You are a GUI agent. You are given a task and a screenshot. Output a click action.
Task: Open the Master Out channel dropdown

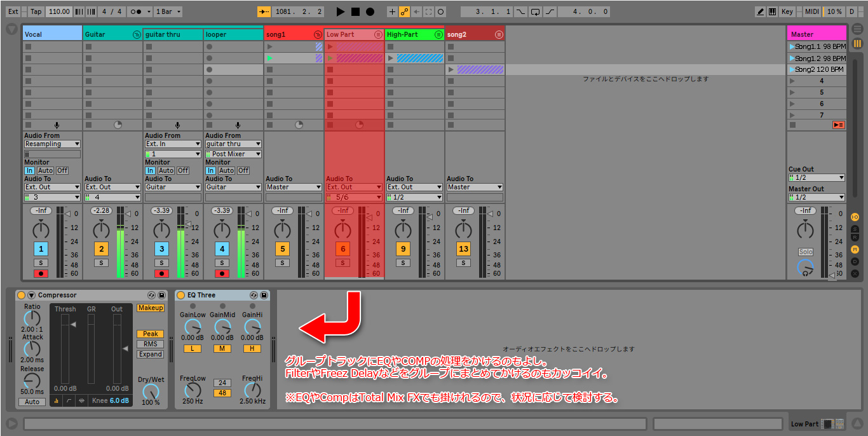tap(817, 198)
